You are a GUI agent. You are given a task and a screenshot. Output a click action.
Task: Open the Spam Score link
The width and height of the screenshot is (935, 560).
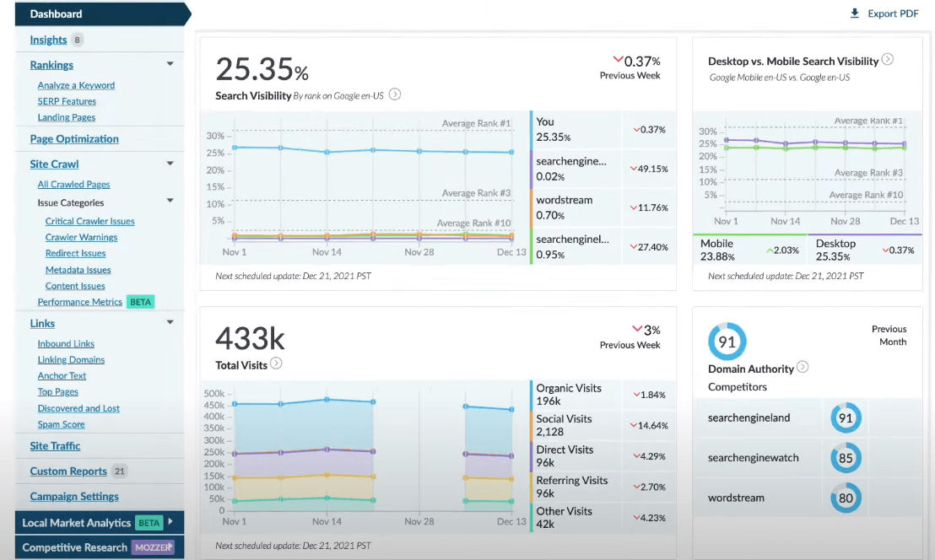pyautogui.click(x=61, y=424)
